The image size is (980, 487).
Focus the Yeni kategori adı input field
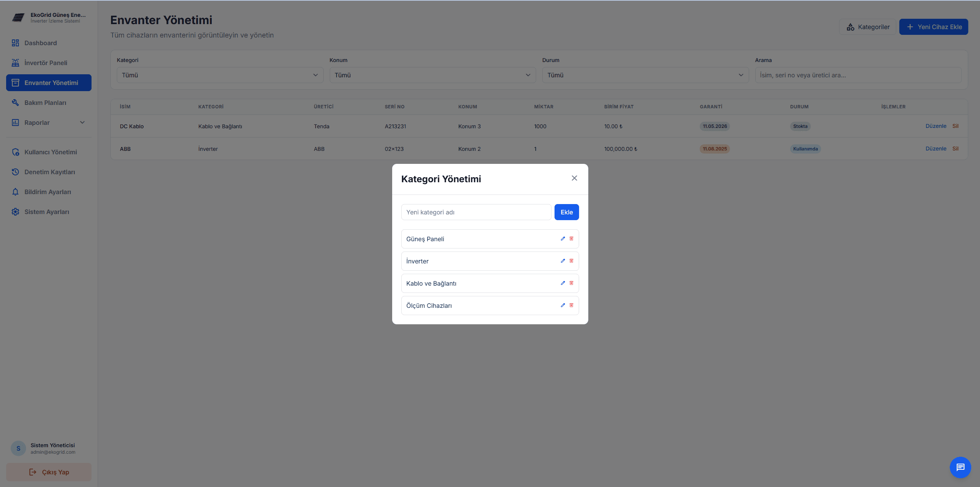476,212
